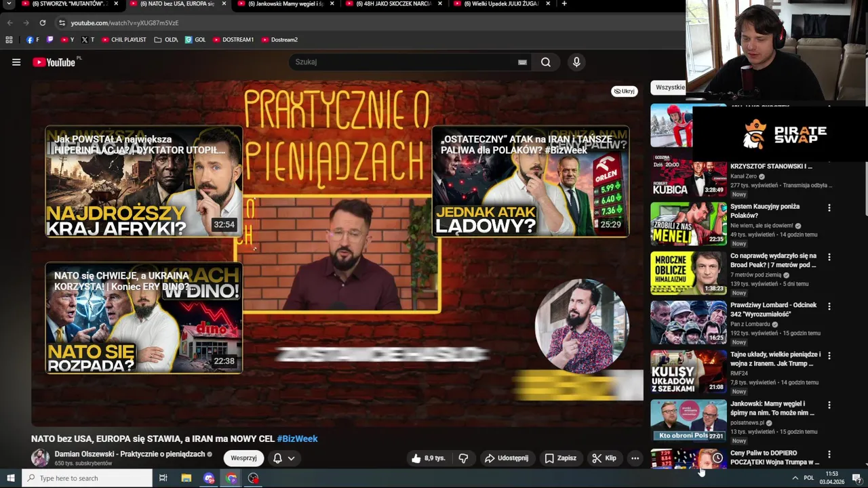Go to the YouTube home logo
The height and width of the screenshot is (488, 868).
click(54, 62)
